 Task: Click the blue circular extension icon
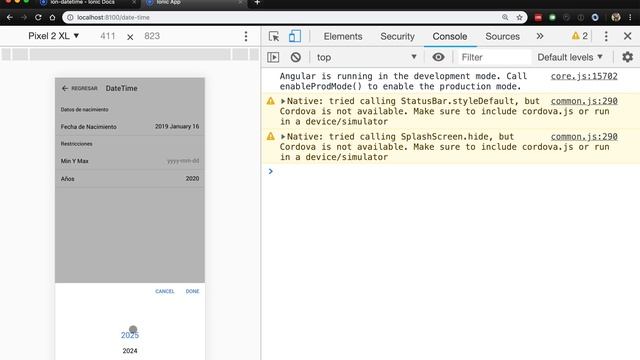(595, 18)
